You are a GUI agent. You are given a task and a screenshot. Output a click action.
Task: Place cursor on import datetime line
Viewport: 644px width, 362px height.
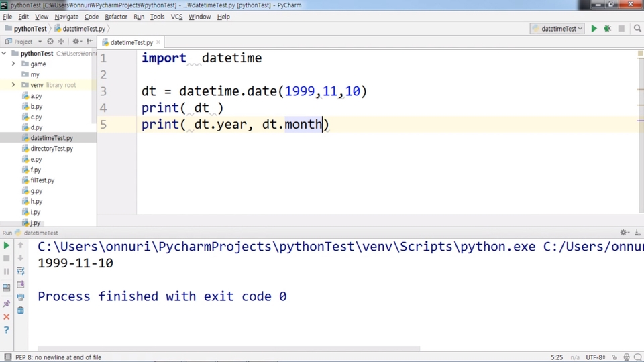coord(201,58)
